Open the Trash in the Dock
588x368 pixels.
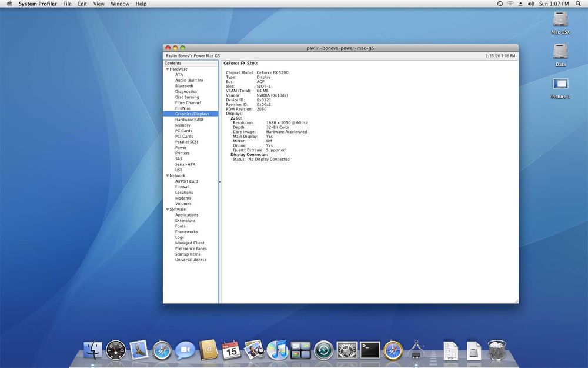point(497,350)
